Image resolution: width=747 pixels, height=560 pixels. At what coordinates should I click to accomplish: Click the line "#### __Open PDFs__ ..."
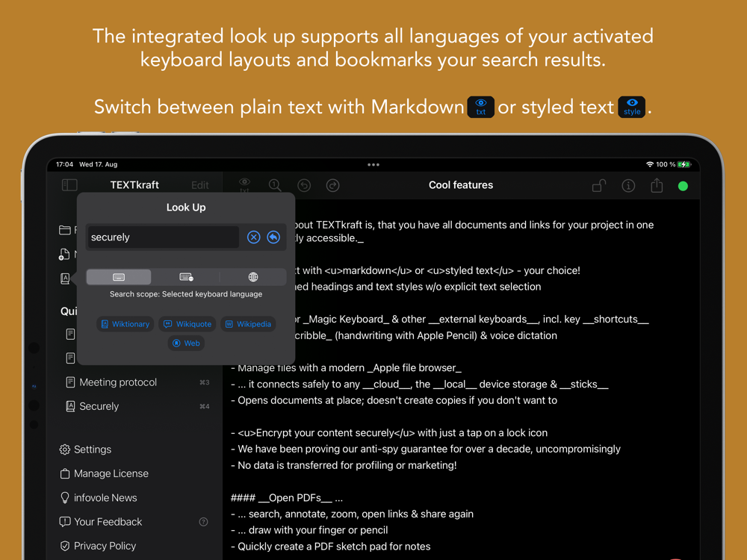click(x=287, y=498)
